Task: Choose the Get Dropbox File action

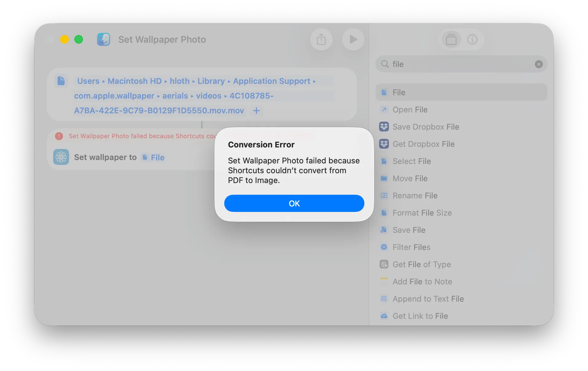Action: 461,144
